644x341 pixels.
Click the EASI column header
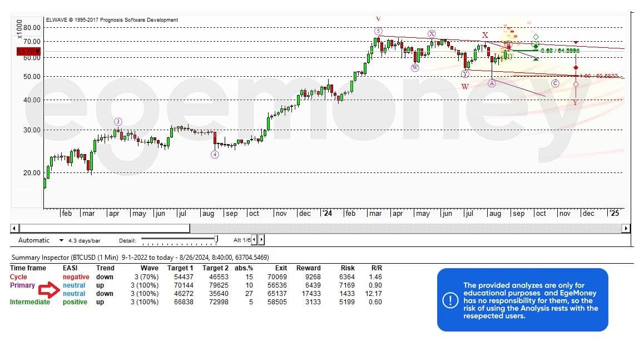(70, 268)
